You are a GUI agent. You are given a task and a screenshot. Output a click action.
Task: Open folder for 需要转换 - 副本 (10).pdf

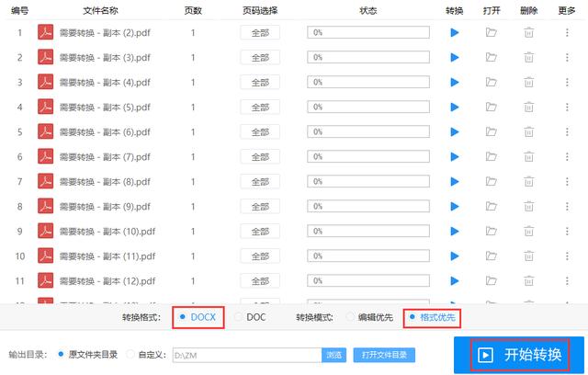coord(492,232)
